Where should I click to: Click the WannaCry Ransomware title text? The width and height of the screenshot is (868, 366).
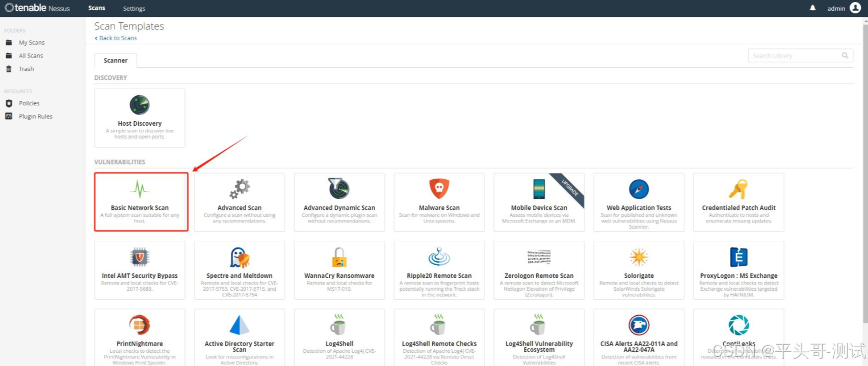[x=339, y=276]
